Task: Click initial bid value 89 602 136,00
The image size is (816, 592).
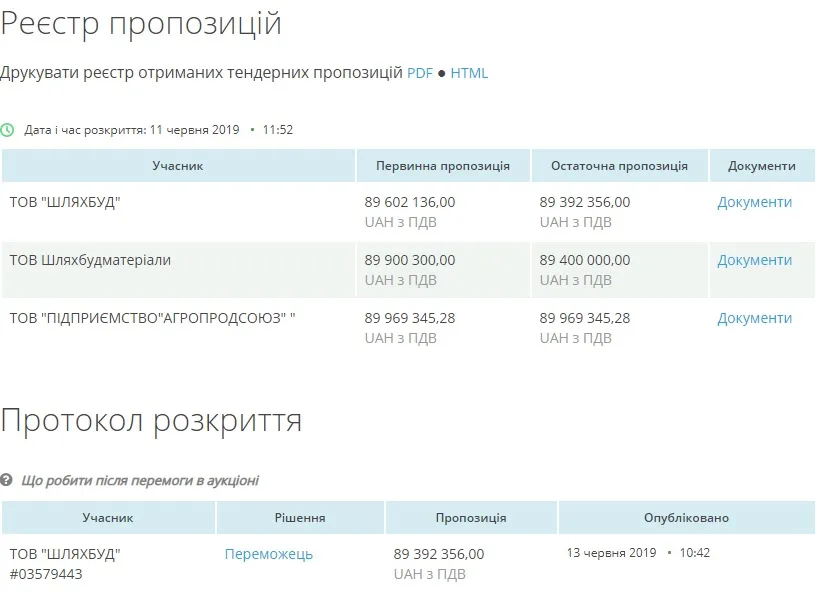Action: (410, 202)
